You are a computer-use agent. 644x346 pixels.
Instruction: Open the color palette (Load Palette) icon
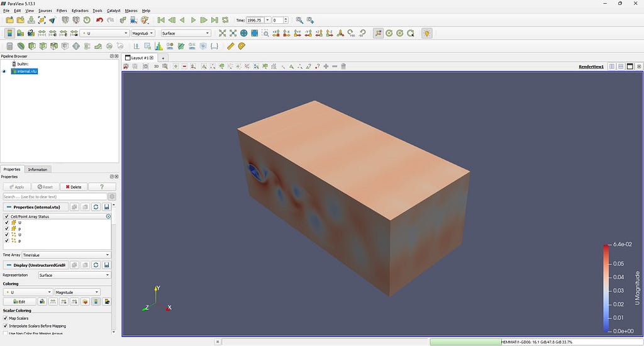145,20
